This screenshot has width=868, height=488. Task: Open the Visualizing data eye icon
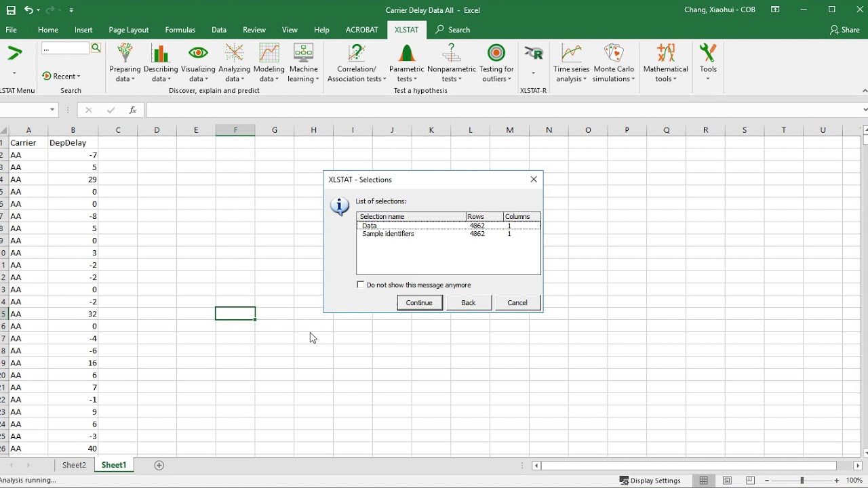click(x=198, y=53)
